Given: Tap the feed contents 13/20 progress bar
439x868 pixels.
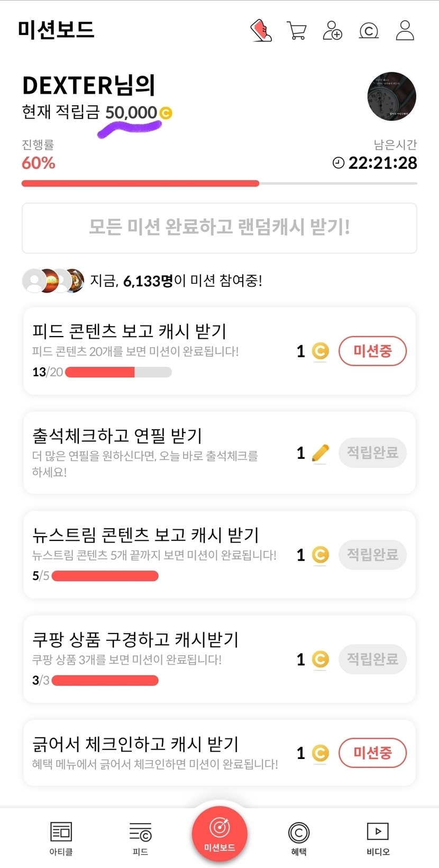Looking at the screenshot, I should 118,372.
